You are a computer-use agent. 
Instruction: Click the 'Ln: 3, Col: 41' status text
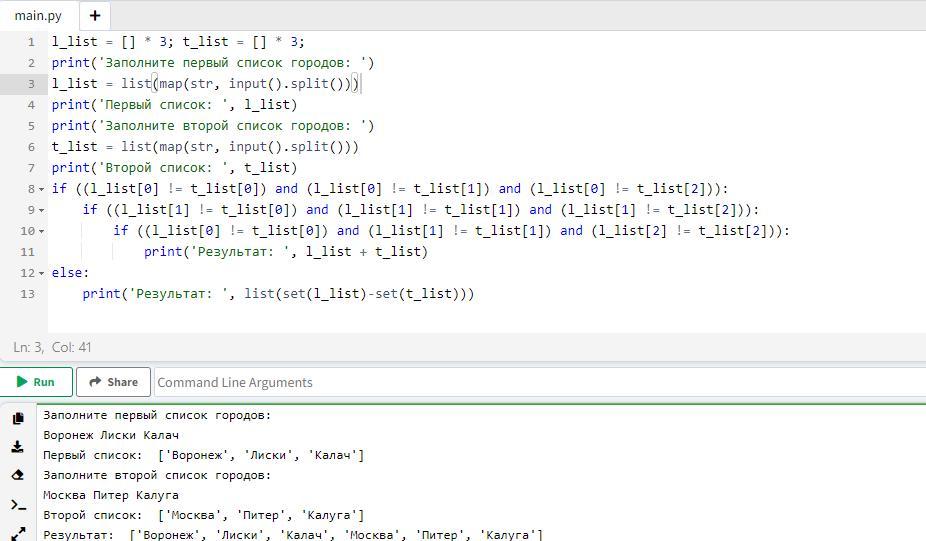coord(52,347)
